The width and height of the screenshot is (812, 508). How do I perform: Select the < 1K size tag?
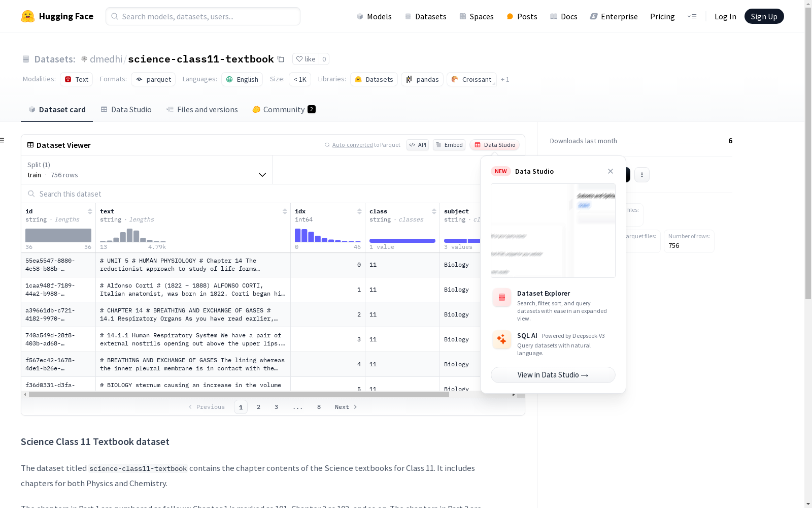point(300,79)
